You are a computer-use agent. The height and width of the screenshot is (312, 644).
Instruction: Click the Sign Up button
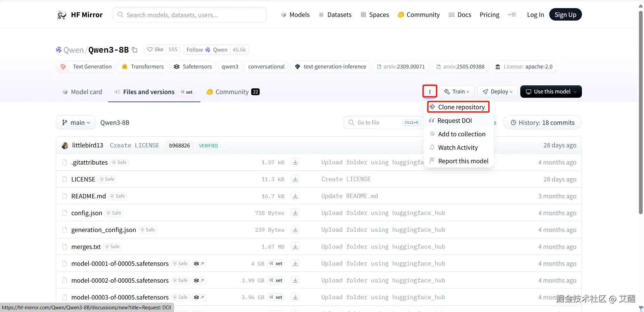click(565, 15)
